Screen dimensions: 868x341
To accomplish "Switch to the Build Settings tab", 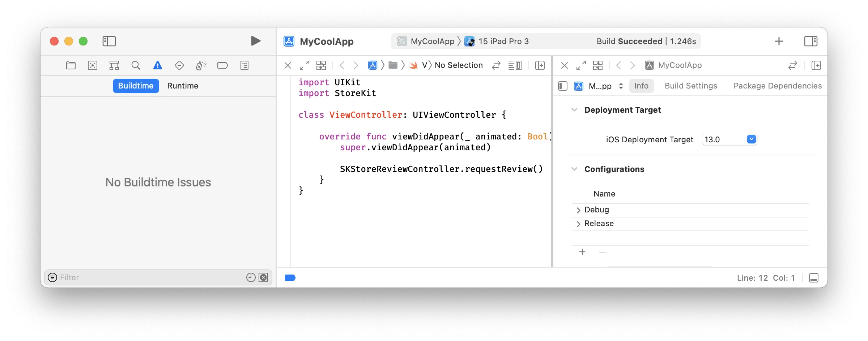I will (x=690, y=86).
